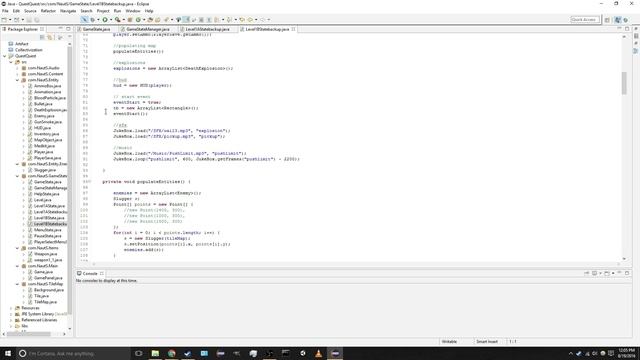This screenshot has width=640, height=360.
Task: Select MenuState.java in Package Explorer
Action: tap(47, 230)
